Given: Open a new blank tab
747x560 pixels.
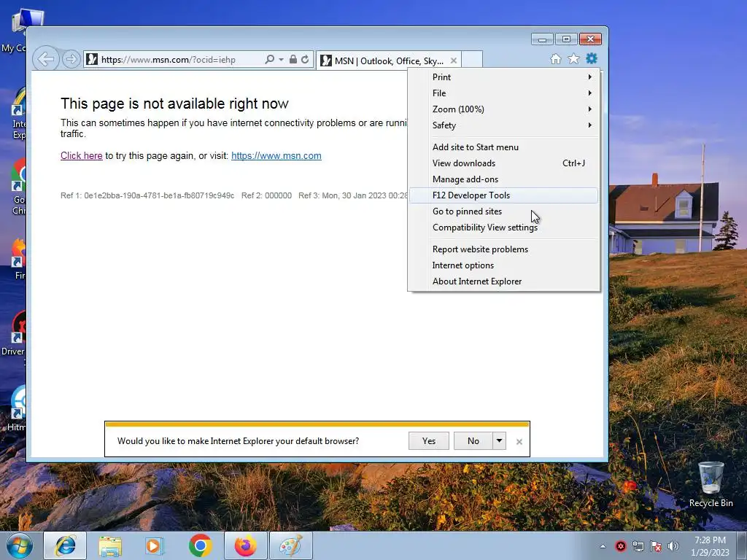Looking at the screenshot, I should (x=472, y=60).
